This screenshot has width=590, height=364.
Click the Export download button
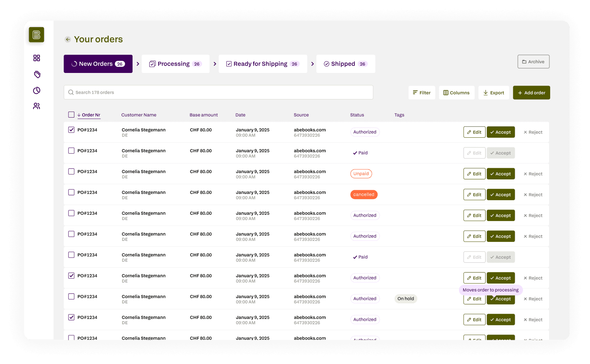pos(494,93)
